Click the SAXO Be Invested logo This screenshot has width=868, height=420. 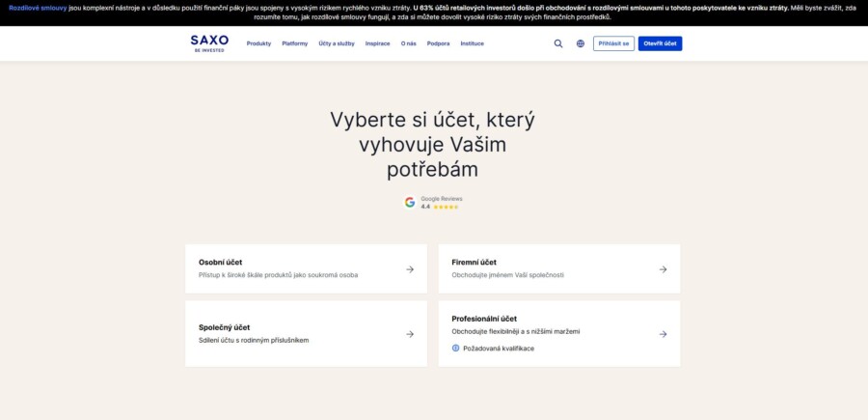209,43
